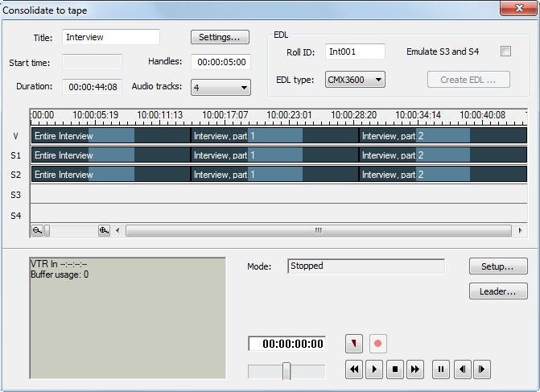Viewport: 540px width, 392px height.
Task: Click the 00:00:00:00 timecode field
Action: pos(286,344)
